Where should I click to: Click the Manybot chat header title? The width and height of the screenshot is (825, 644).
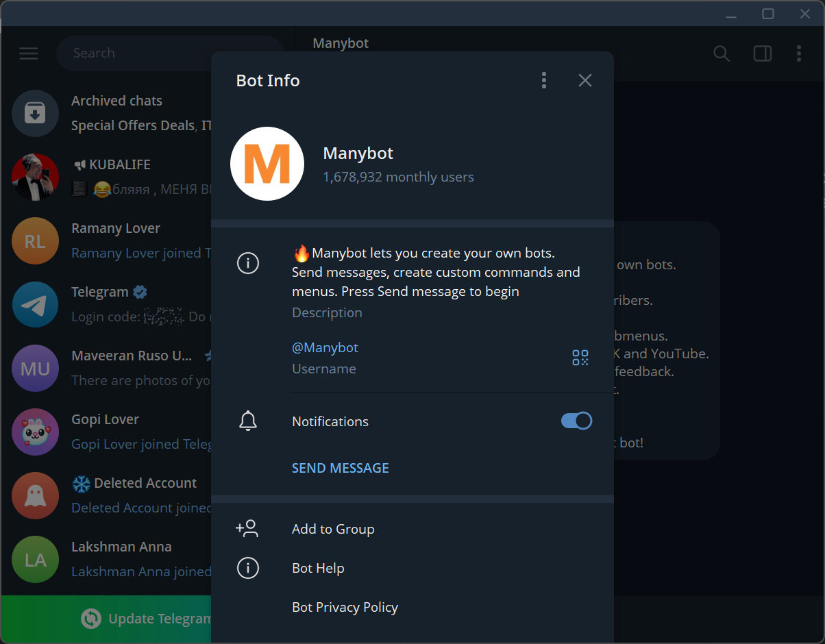coord(341,43)
